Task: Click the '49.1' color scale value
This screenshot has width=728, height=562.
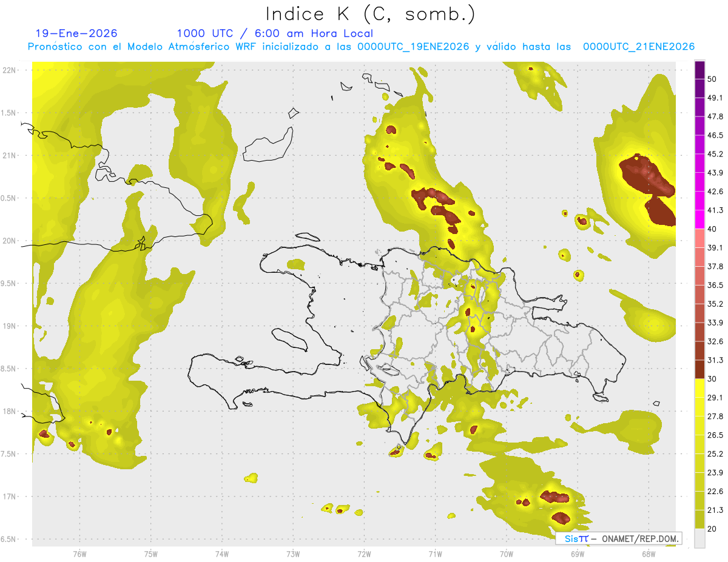Action: 716,98
